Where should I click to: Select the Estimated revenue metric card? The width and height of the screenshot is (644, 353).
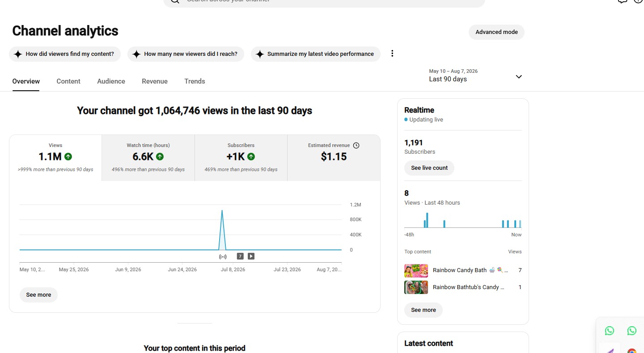(x=334, y=158)
